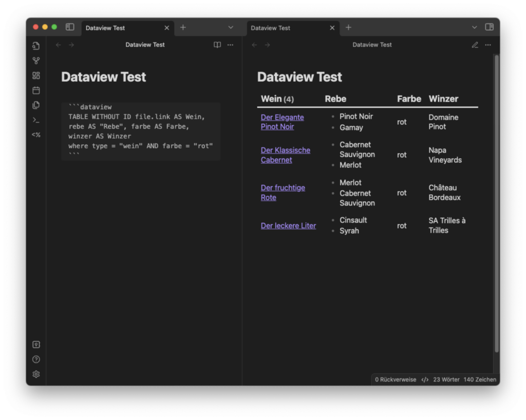Select left Dataview Test tab

pyautogui.click(x=127, y=28)
